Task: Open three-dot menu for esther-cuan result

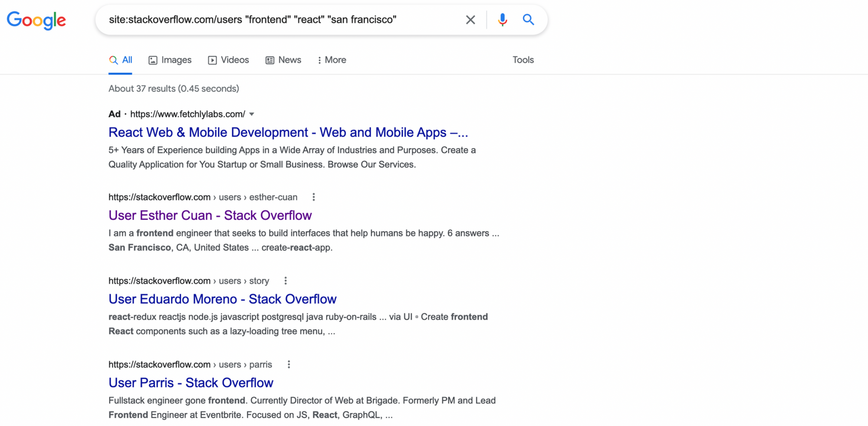Action: [x=314, y=197]
